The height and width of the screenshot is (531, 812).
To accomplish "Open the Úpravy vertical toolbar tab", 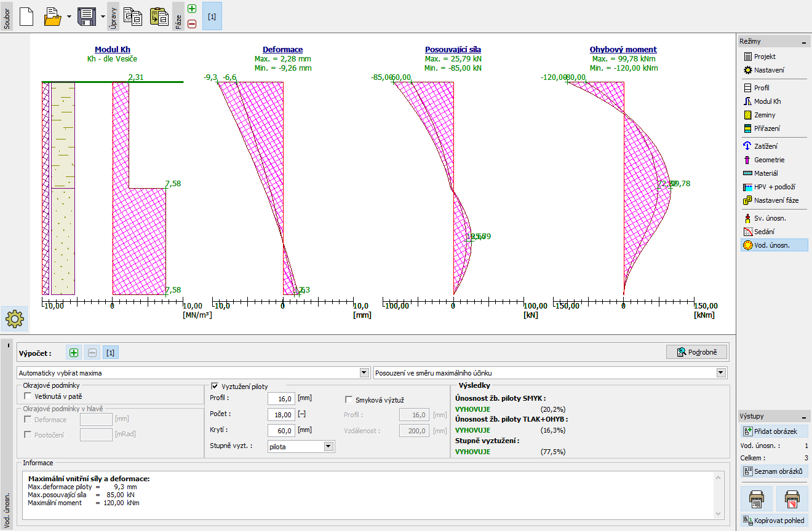I will [x=114, y=16].
